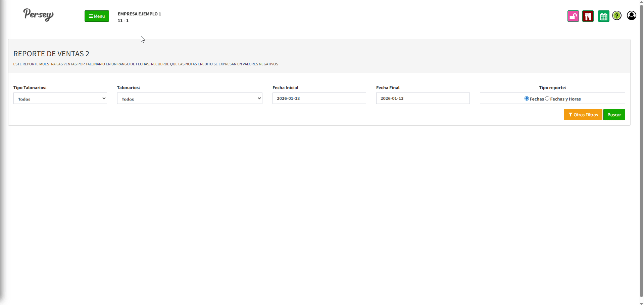Select the Fechas y Horas radio option
Screen dimensions: 644x305
547,99
